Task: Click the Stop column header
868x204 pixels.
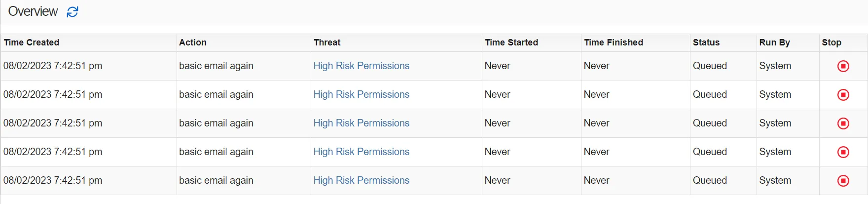Action: click(832, 42)
